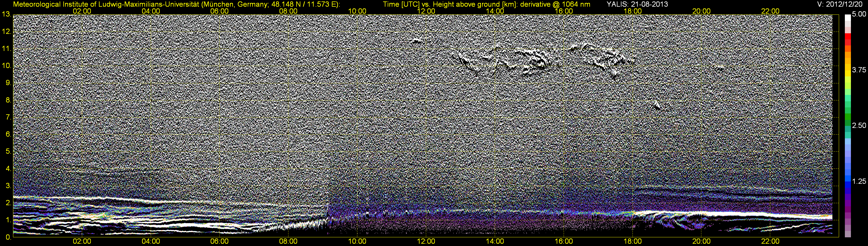868x246 pixels.
Task: Click the 16:00 label on the bottom time axis
Action: (x=564, y=241)
